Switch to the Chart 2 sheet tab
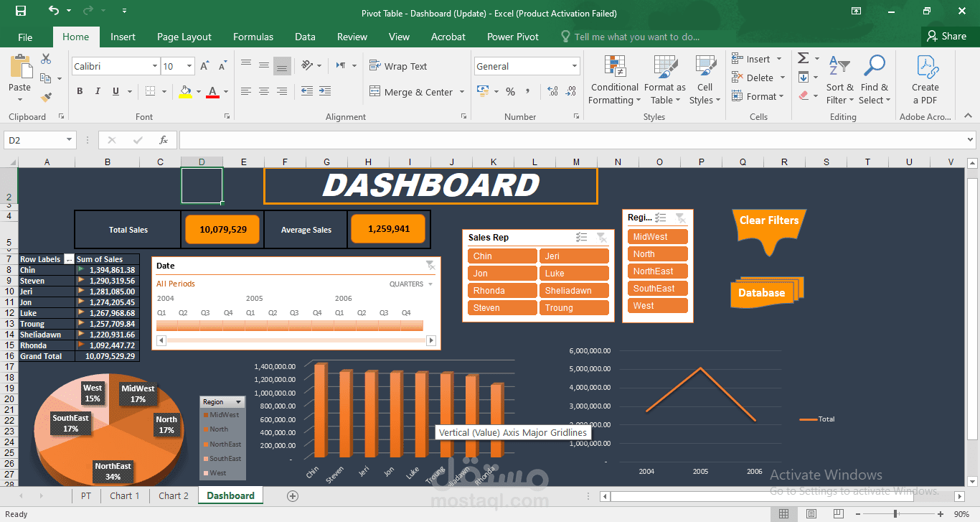The image size is (980, 522). pos(174,495)
